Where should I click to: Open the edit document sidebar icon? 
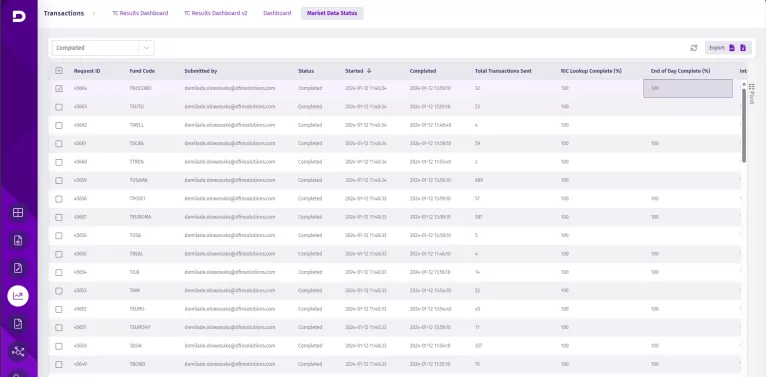click(x=18, y=268)
